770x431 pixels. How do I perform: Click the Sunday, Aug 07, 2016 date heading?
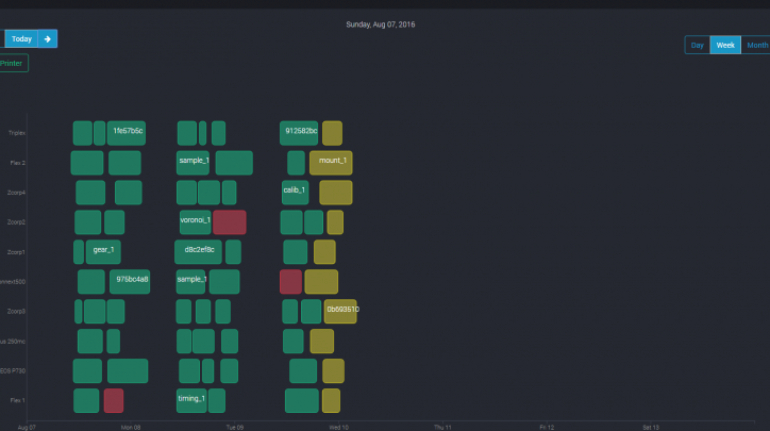click(x=381, y=25)
